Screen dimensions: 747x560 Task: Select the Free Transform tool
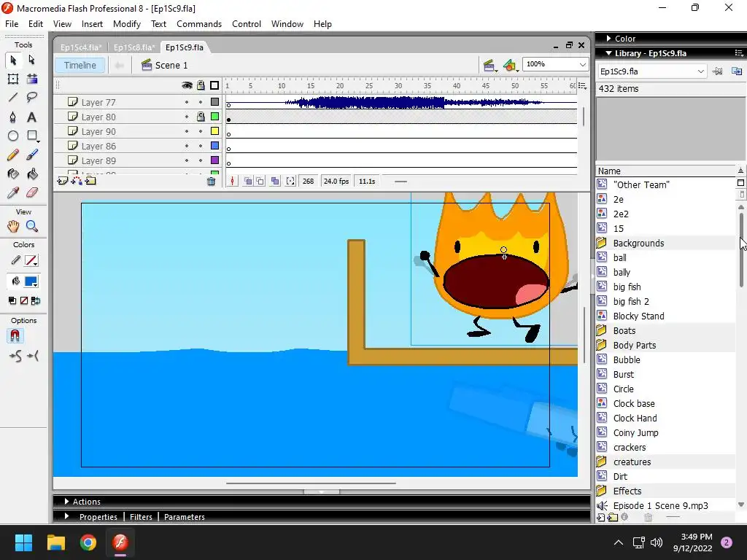pyautogui.click(x=13, y=79)
